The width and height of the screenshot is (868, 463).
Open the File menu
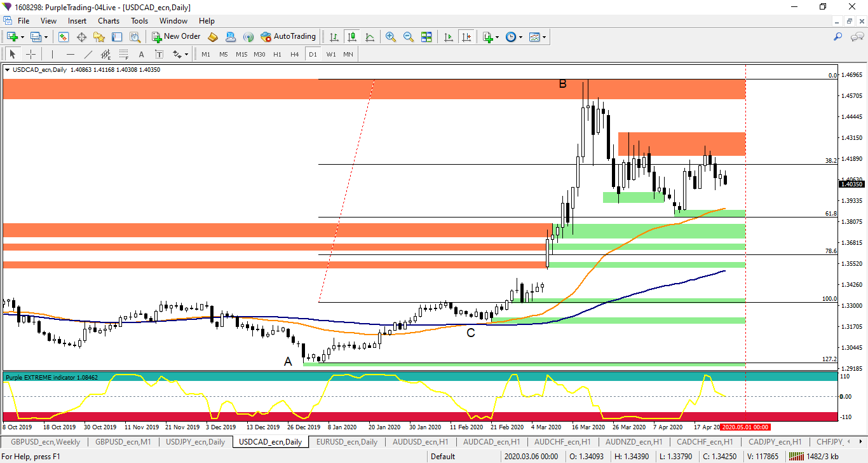(23, 20)
